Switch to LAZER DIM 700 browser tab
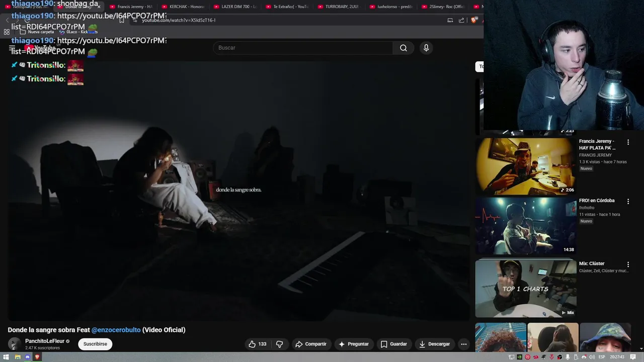 (234, 7)
